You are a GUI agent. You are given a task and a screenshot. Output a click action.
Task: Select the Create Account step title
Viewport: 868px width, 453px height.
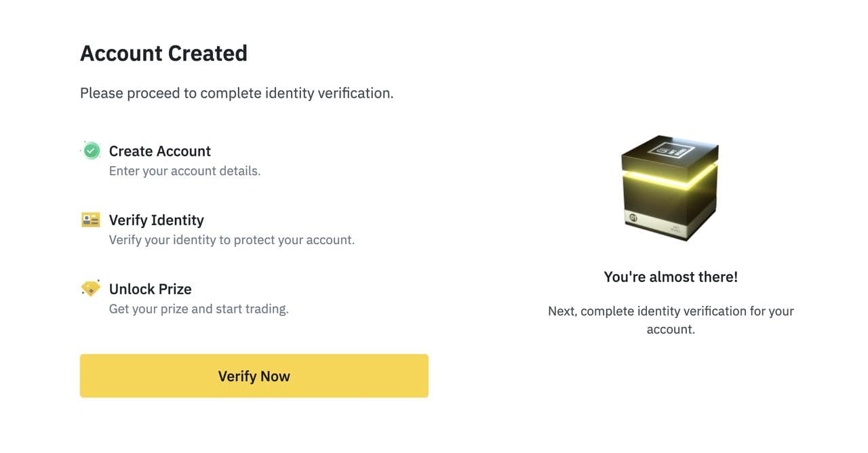point(159,151)
